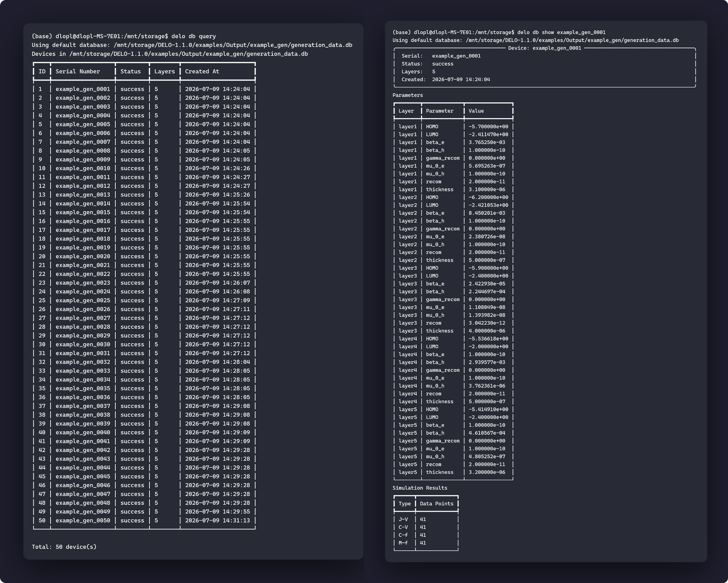The image size is (728, 583).
Task: Click the layer1 HOMO value -5.700000e+00
Action: click(488, 126)
